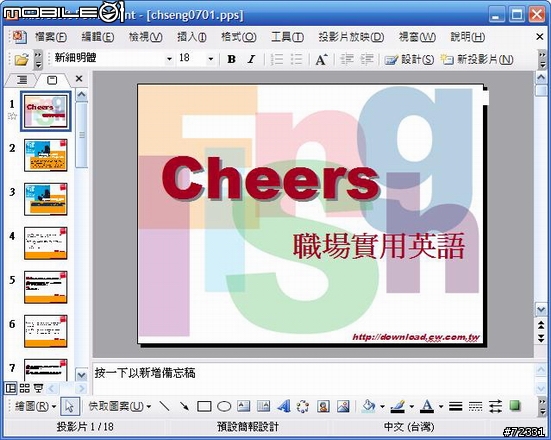Screen dimensions: 551x440
Task: Switch to the Outline tab
Action: [x=21, y=80]
